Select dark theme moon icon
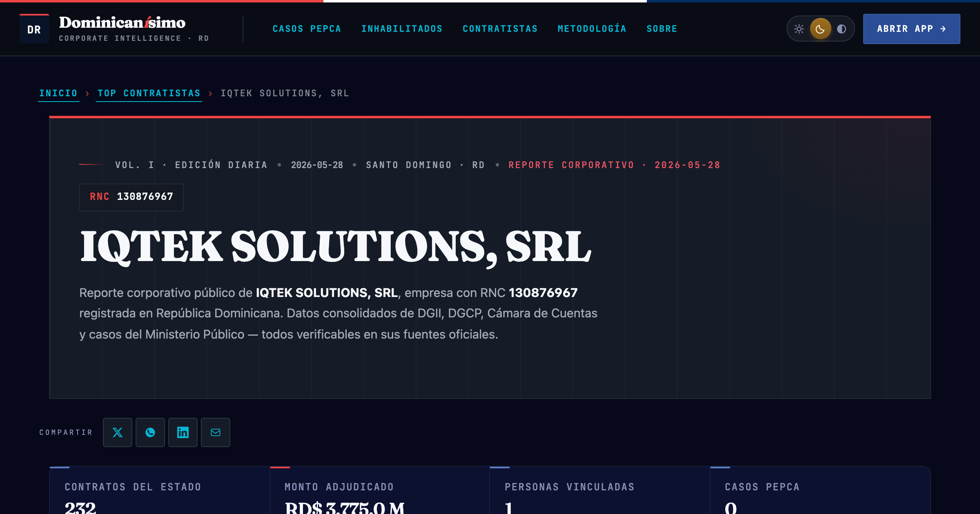The image size is (980, 514). pos(820,29)
